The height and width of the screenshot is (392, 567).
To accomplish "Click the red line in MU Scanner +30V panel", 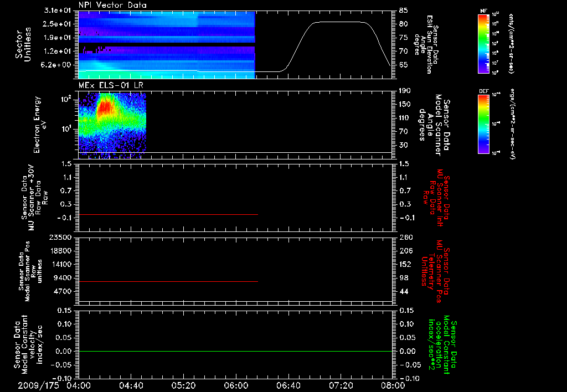I will click(168, 214).
